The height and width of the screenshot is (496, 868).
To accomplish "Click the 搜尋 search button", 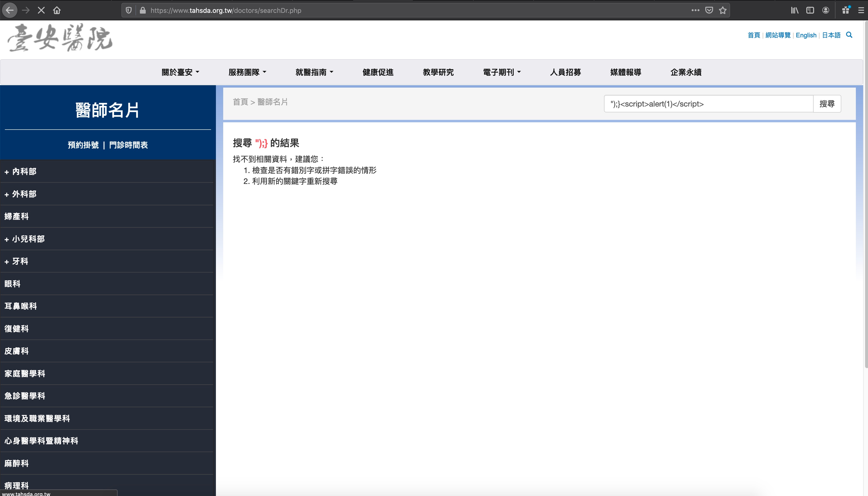I will 827,104.
